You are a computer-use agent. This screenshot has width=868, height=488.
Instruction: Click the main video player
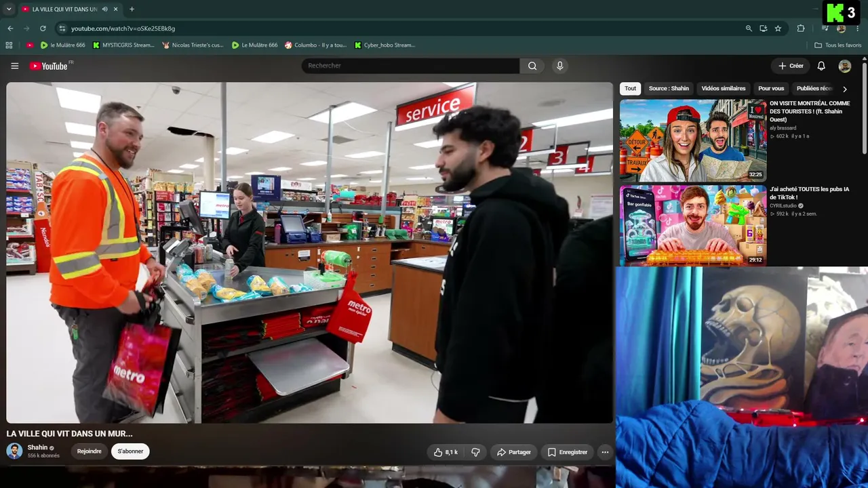point(309,253)
